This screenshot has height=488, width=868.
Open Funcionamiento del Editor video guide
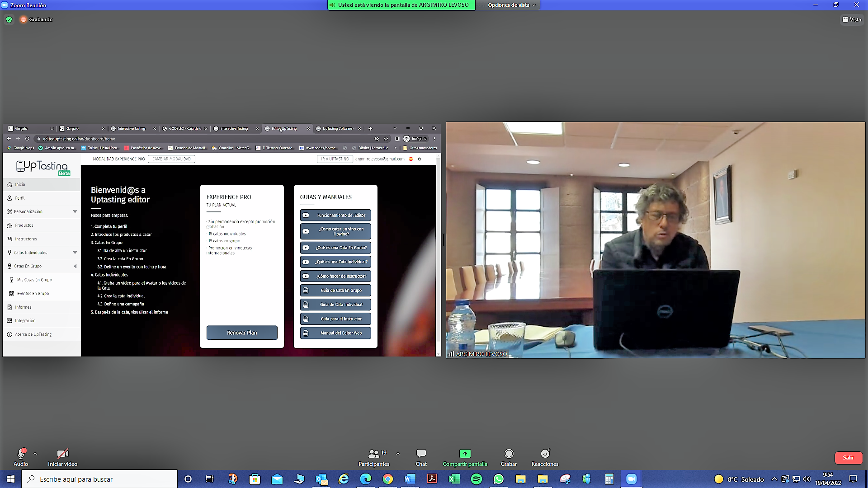335,215
